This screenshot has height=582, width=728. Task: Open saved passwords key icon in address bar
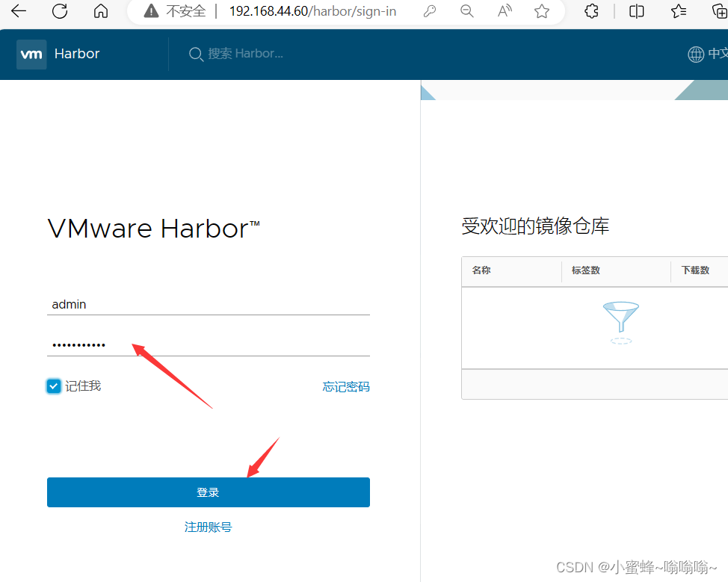tap(430, 10)
